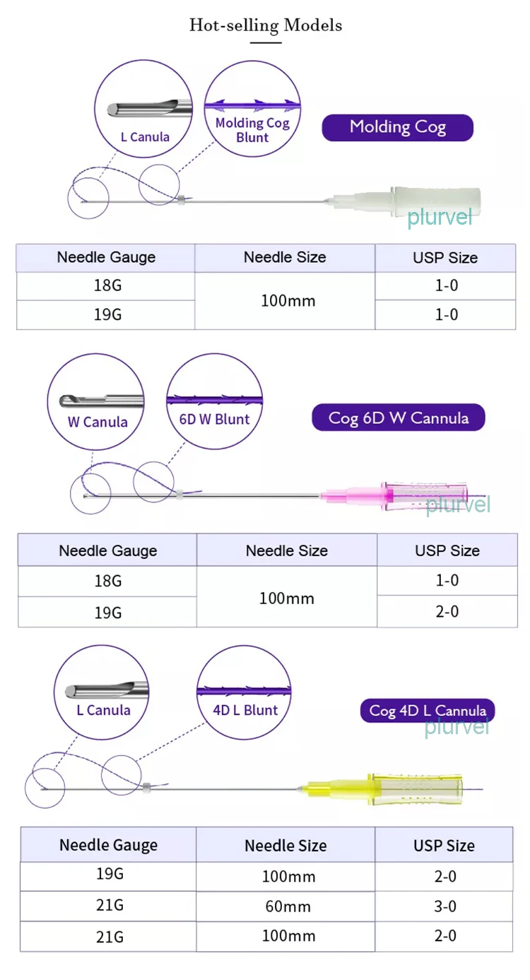The image size is (530, 980).
Task: Click the Cog 4D L Cannula label
Action: pyautogui.click(x=427, y=710)
